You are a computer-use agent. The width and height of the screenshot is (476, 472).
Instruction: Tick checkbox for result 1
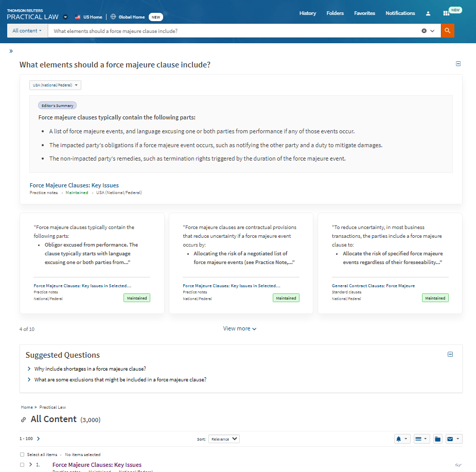tap(22, 465)
